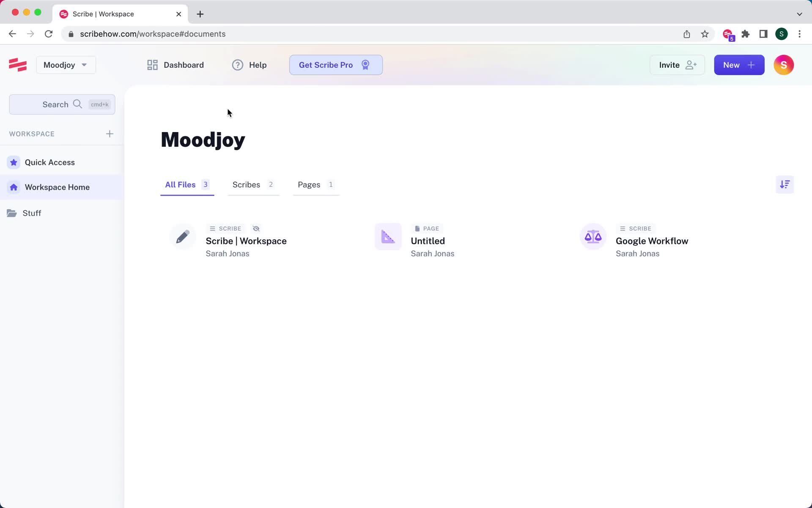Click the Chrome browser tab favicon
Screen dimensions: 812x508
[64, 14]
